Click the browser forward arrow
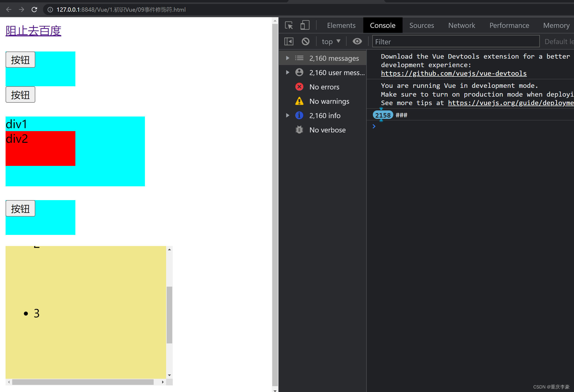Image resolution: width=574 pixels, height=392 pixels. pos(21,10)
